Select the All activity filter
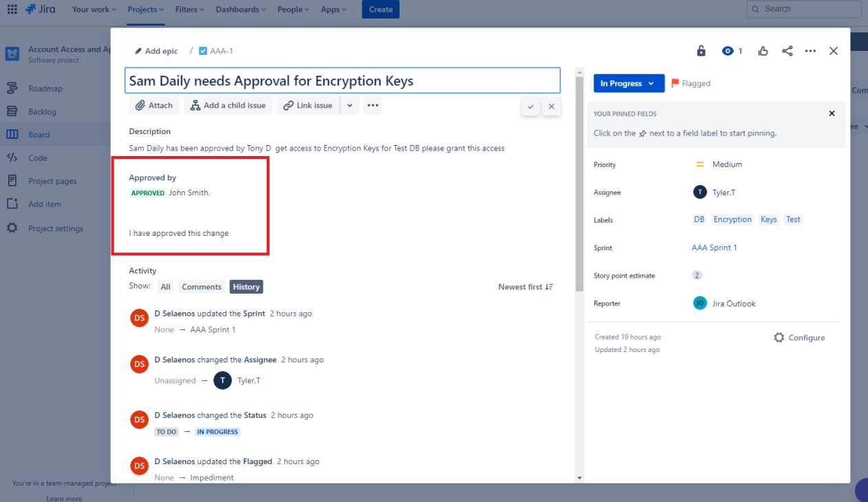868x502 pixels. (x=165, y=287)
